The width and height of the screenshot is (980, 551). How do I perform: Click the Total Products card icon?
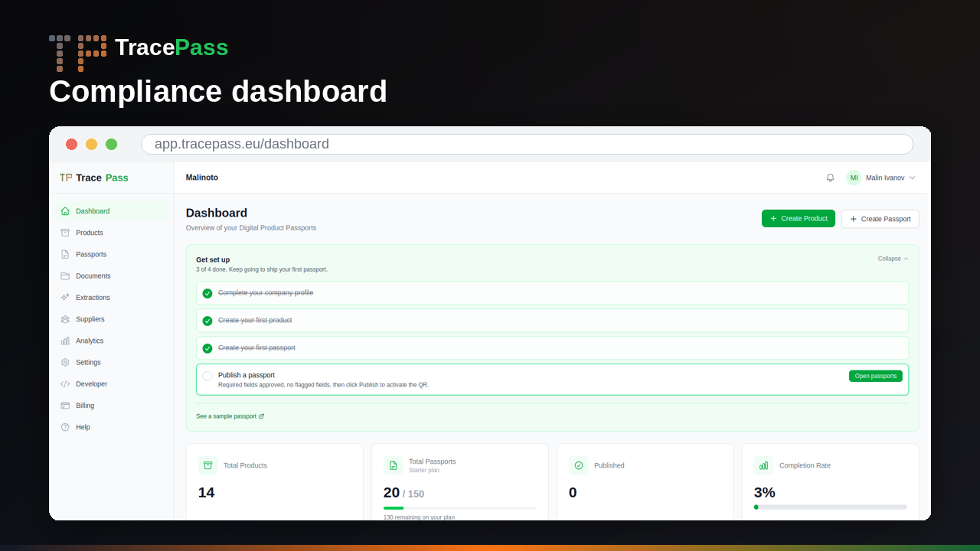click(x=207, y=465)
